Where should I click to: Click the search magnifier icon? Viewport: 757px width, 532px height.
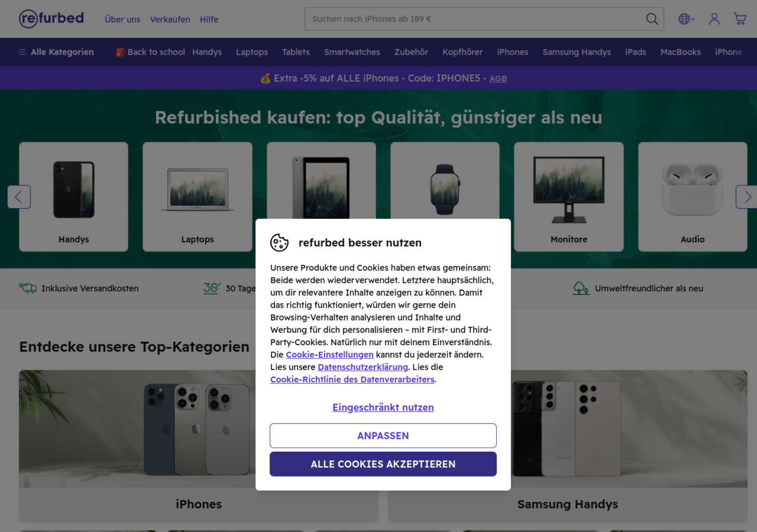tap(652, 19)
